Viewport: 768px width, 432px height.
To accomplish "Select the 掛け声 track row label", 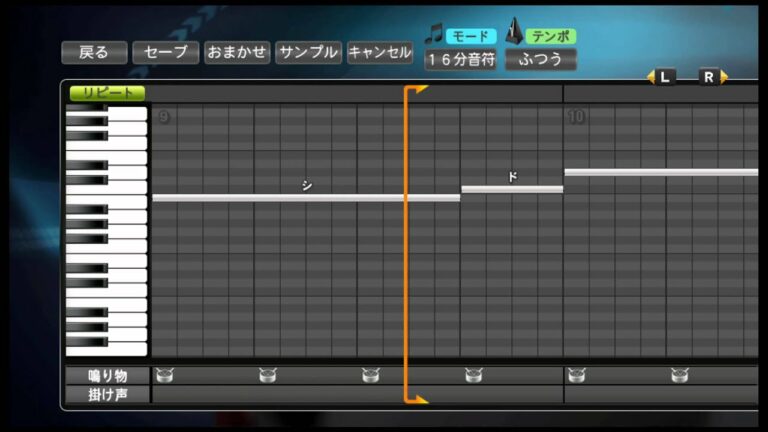I will 107,394.
